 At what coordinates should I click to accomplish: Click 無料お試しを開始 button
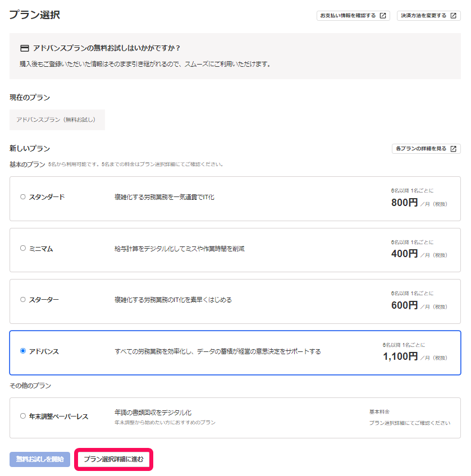[40, 459]
